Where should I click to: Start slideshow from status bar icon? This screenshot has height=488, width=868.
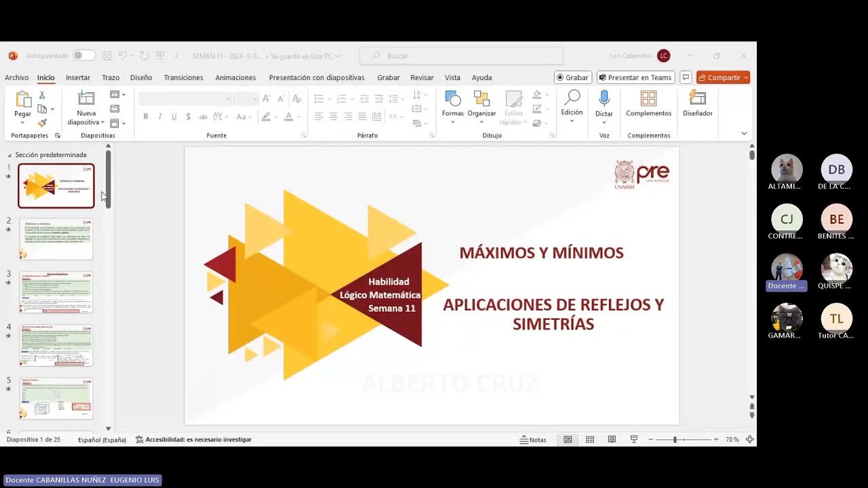coord(634,440)
